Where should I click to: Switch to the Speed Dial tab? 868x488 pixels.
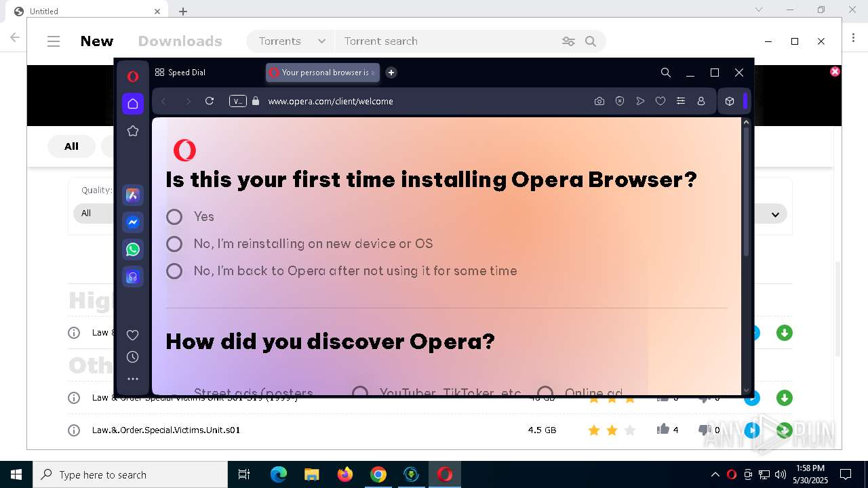click(180, 73)
